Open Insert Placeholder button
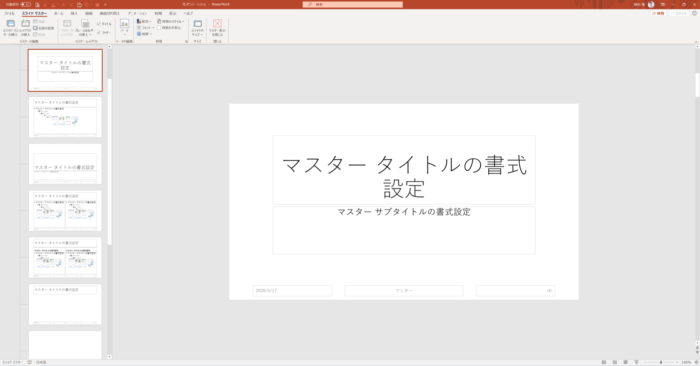Viewport: 700px width, 366px height. pos(85,28)
